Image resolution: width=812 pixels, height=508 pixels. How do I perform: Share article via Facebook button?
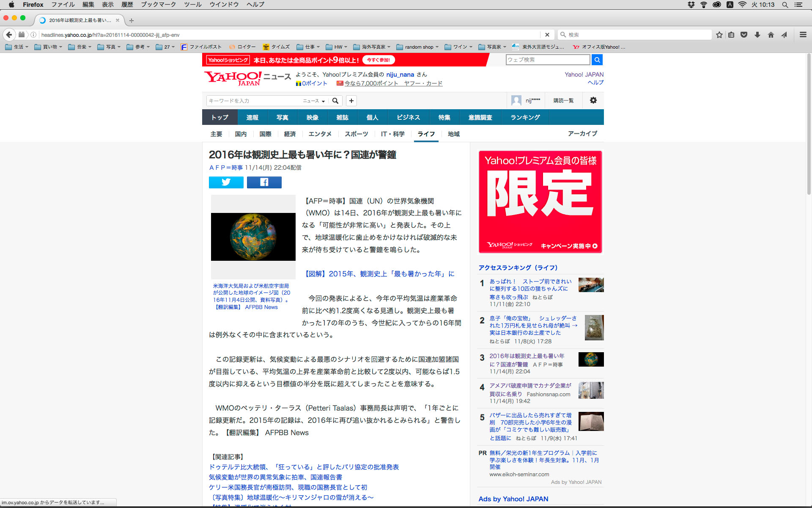pyautogui.click(x=264, y=182)
